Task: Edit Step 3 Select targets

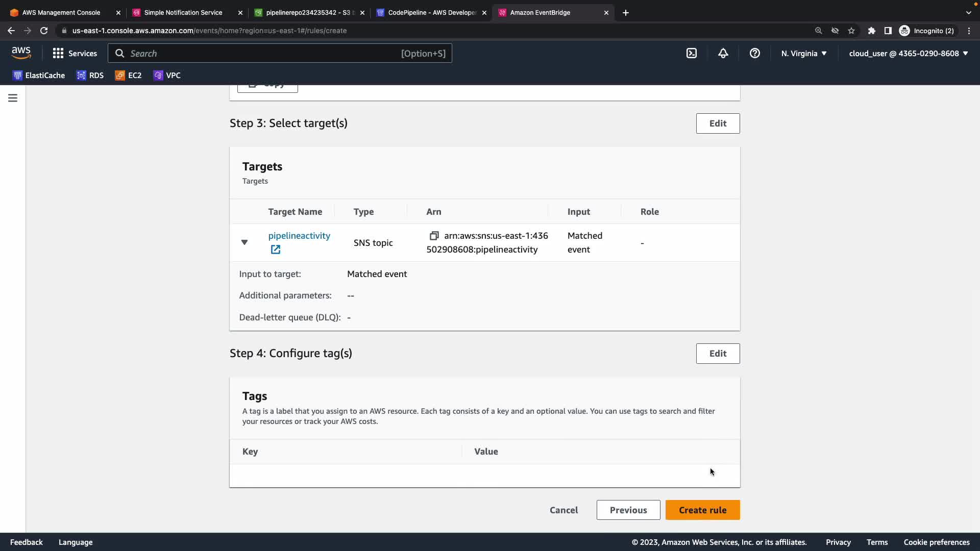Action: [x=718, y=123]
